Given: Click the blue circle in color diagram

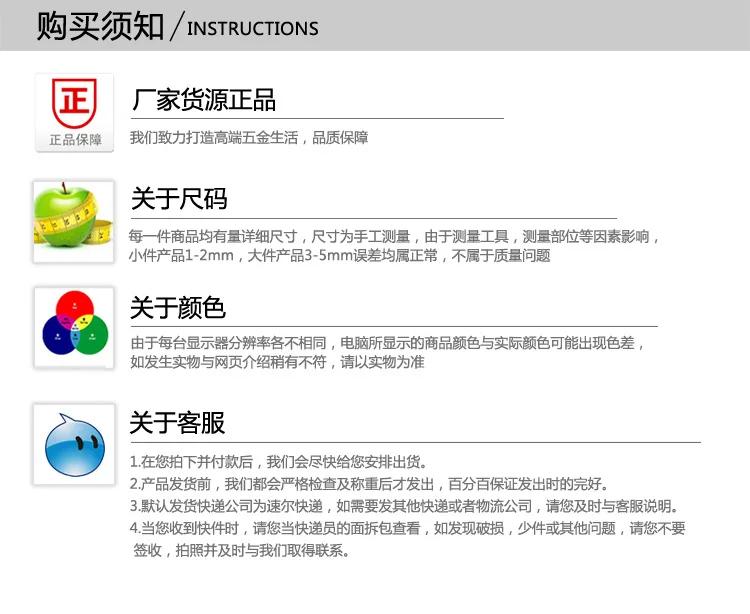Looking at the screenshot, I should pyautogui.click(x=56, y=336).
